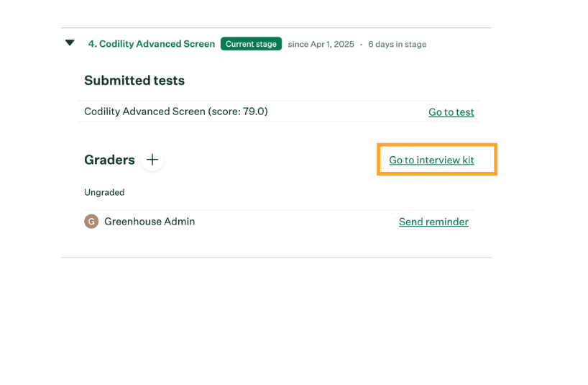Click the Ungraded status label
Image resolution: width=588 pixels, height=385 pixels.
[x=104, y=193]
